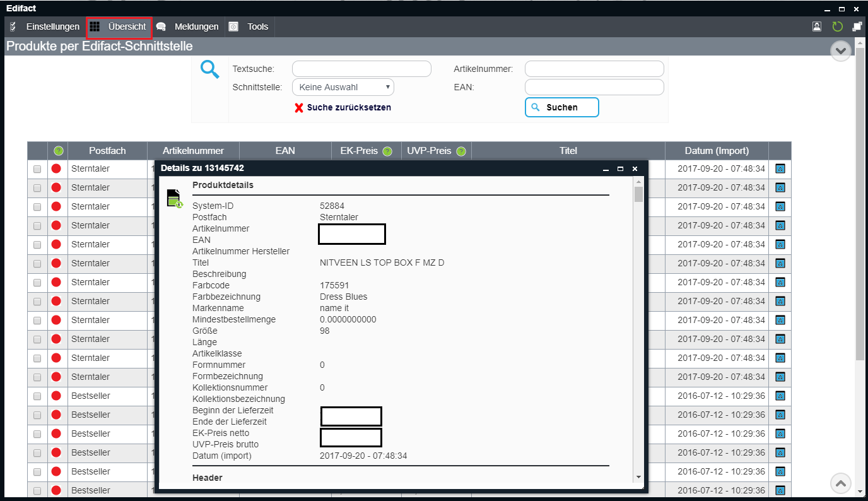Image resolution: width=868 pixels, height=501 pixels.
Task: Click the scroll-to-top round arrow button
Action: click(841, 483)
